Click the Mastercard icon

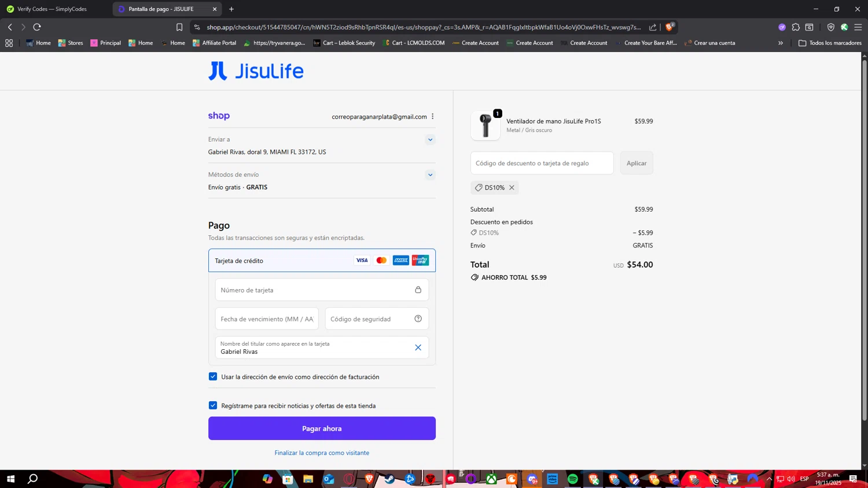(381, 260)
